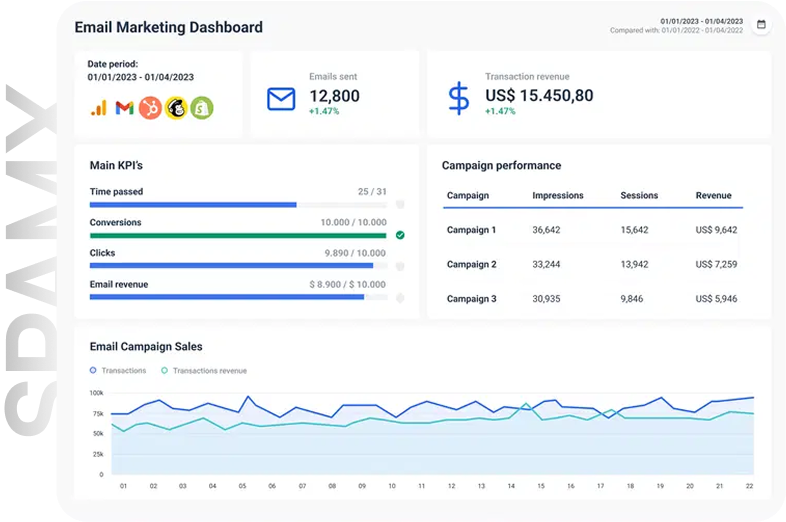Toggle the Transactions legend series
The width and height of the screenshot is (786, 522).
click(118, 371)
